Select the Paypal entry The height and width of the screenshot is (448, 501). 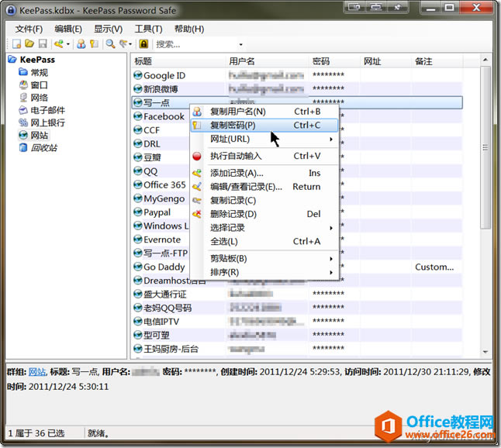[157, 212]
